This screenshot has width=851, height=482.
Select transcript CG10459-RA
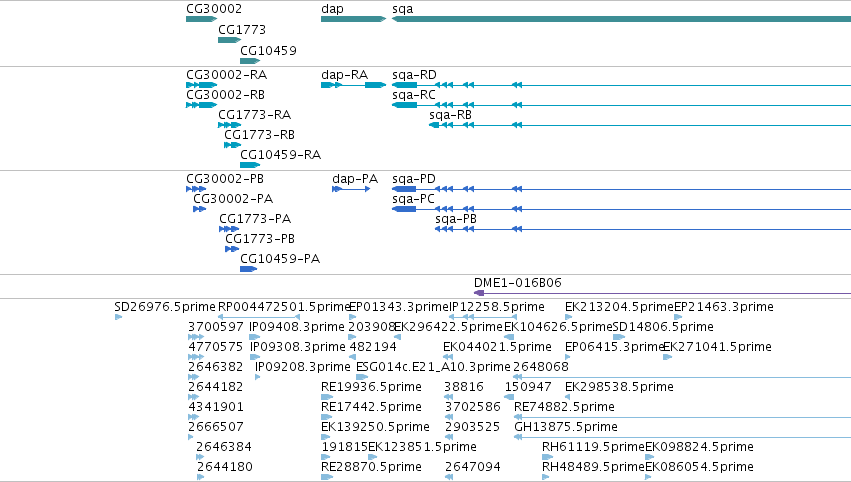point(281,155)
